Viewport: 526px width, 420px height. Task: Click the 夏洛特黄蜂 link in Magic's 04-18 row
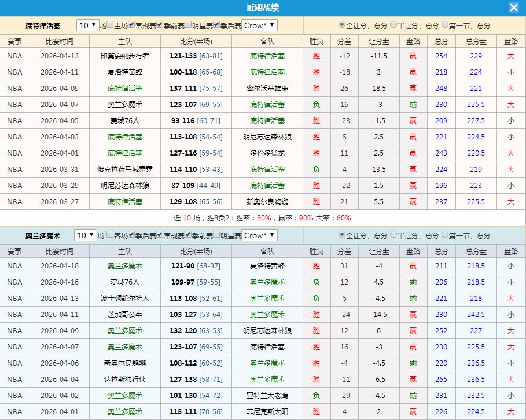point(268,266)
